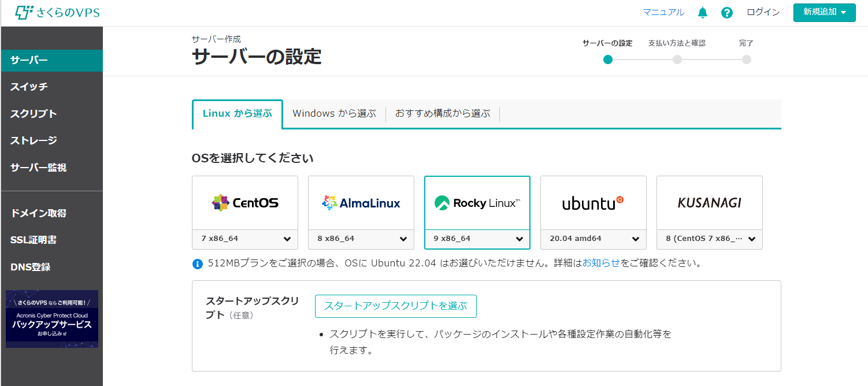Click the Acronis backup service banner
Image resolution: width=868 pixels, height=386 pixels.
pyautogui.click(x=51, y=319)
